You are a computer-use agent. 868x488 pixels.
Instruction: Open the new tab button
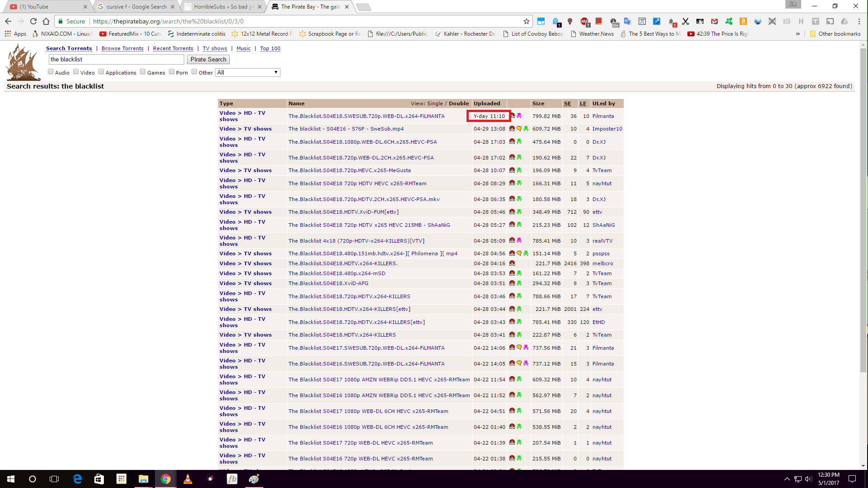tap(363, 7)
